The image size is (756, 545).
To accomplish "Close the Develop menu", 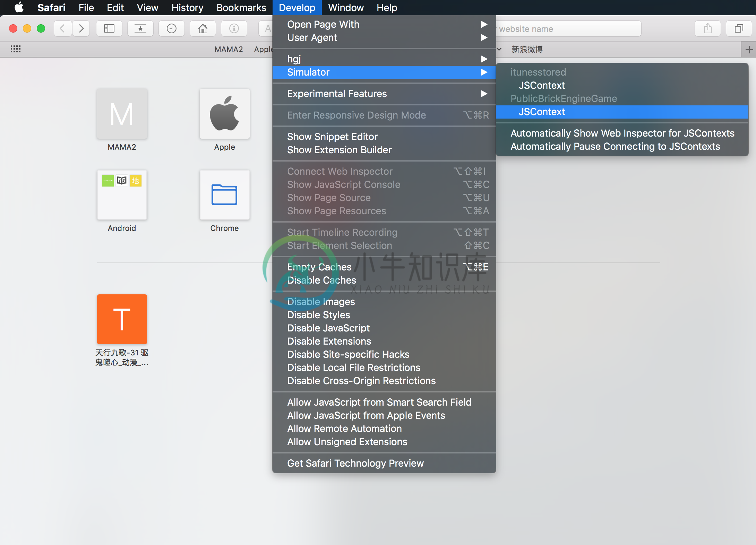I will pyautogui.click(x=297, y=7).
